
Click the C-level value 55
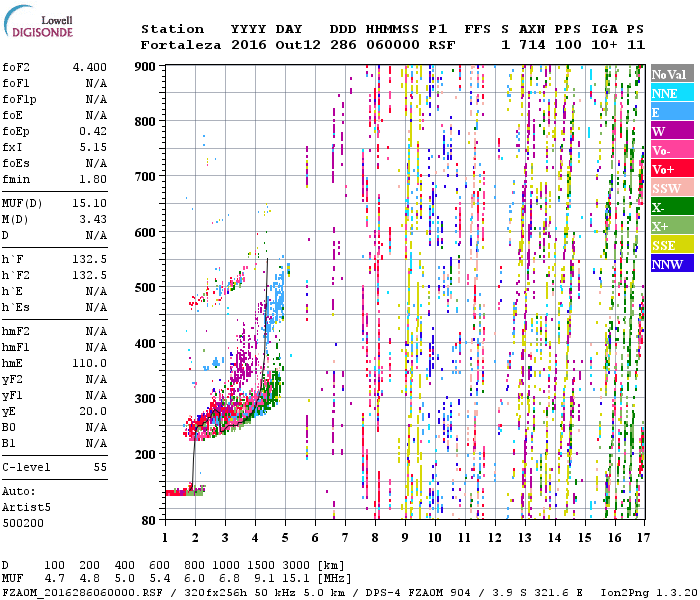(x=100, y=467)
